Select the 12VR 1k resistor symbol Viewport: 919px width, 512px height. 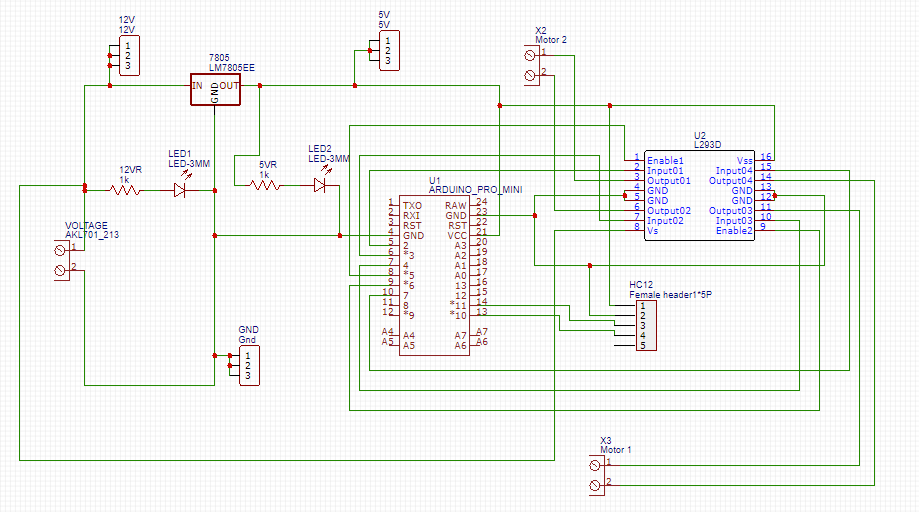(124, 190)
